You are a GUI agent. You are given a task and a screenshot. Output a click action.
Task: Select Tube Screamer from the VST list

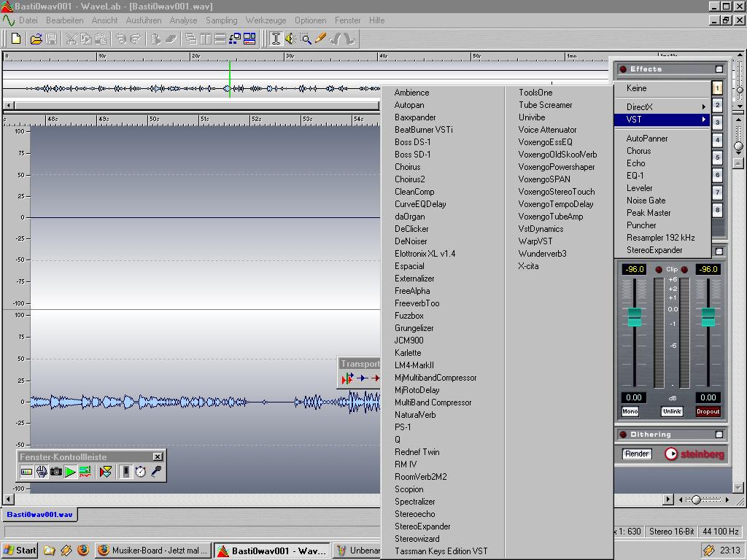558,105
